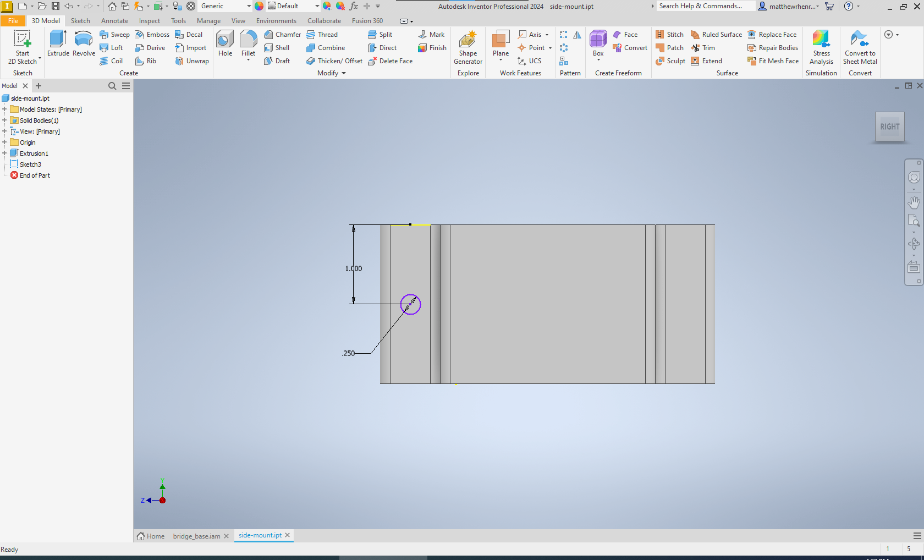Select the Split tool
The image size is (924, 560).
(x=380, y=35)
